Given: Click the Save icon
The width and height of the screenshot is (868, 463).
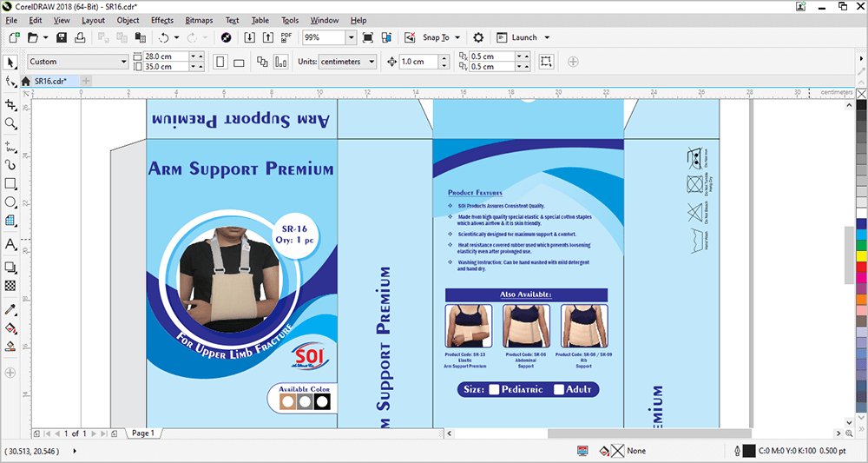Looking at the screenshot, I should click(x=62, y=37).
